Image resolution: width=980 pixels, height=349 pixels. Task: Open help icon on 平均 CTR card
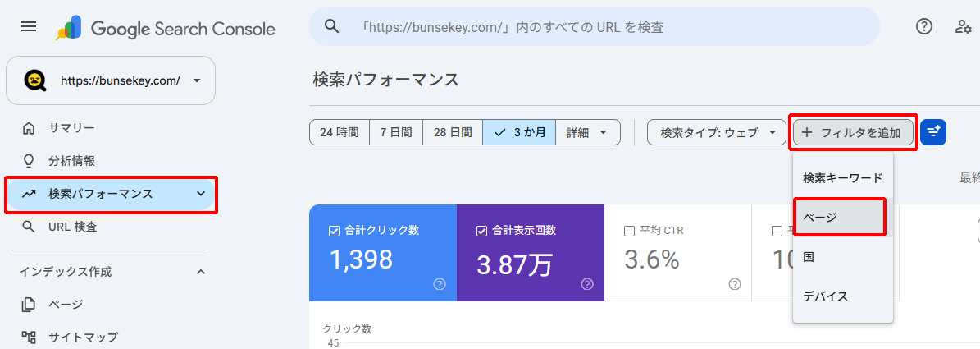click(734, 285)
